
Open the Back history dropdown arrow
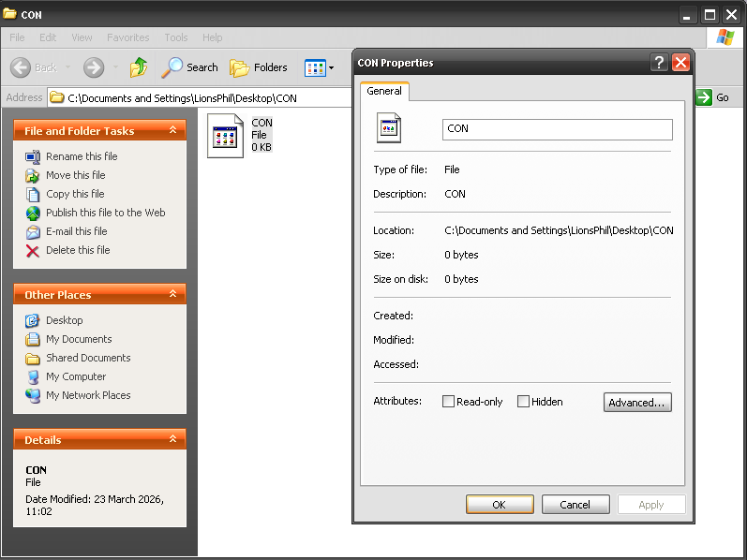pos(68,67)
